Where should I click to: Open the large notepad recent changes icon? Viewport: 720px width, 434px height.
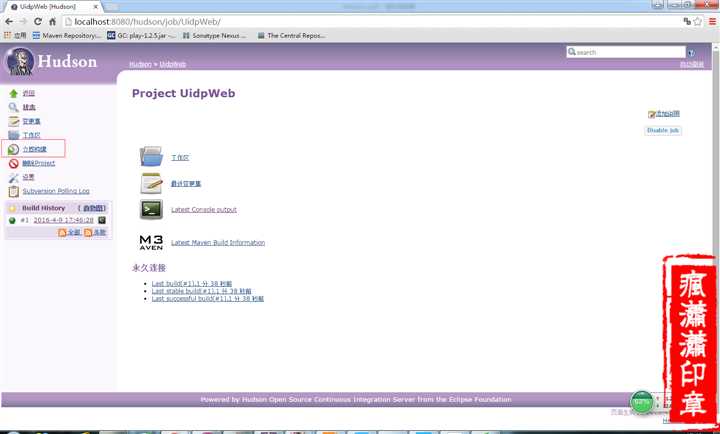(x=152, y=183)
